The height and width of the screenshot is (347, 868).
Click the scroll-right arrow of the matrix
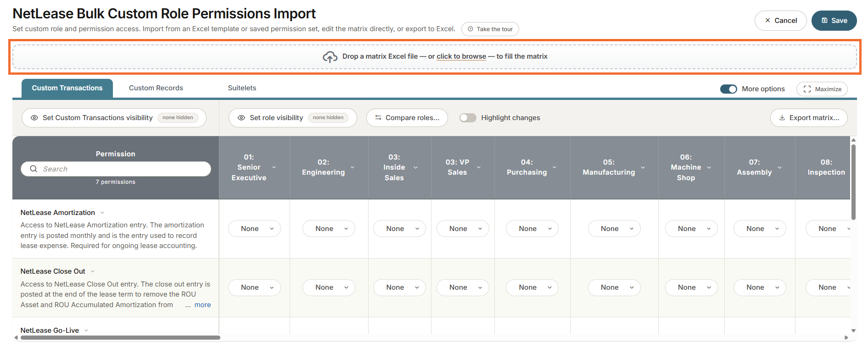click(x=846, y=338)
